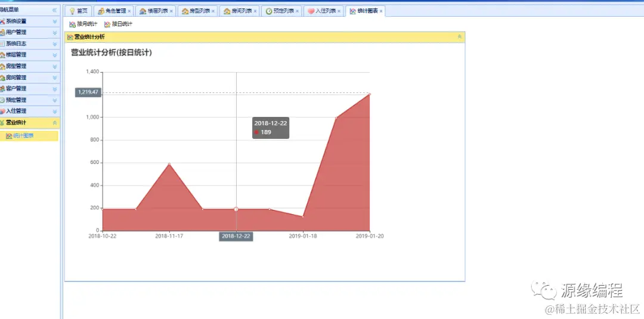Close the 入住列表 tab
Screen dimensions: 644x319
click(x=339, y=11)
